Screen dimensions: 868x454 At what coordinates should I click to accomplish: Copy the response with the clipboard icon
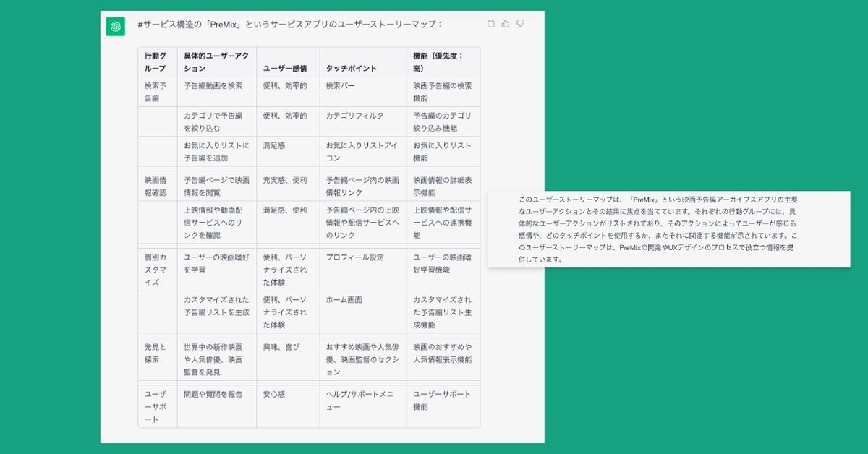[491, 24]
